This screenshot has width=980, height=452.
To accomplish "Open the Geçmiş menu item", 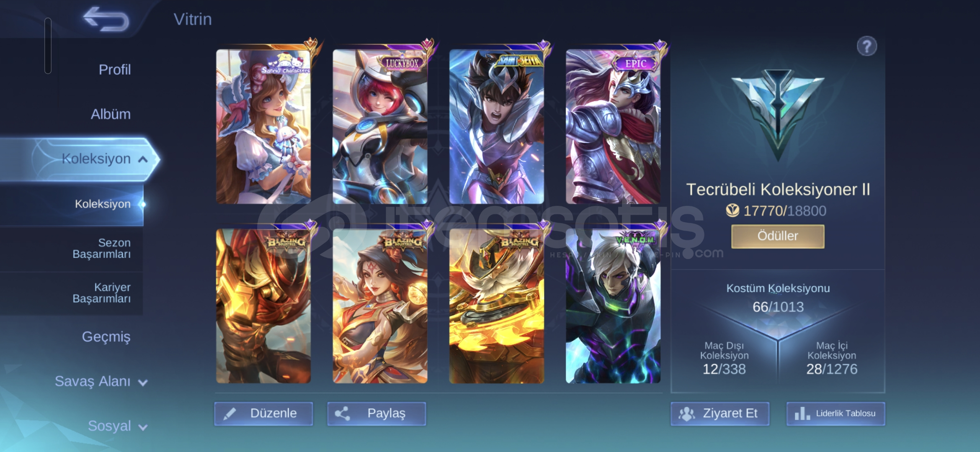I will 106,336.
